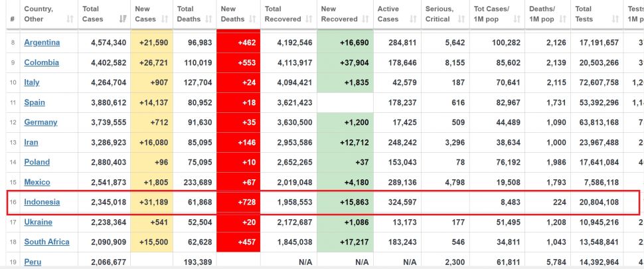Sort by Tot Cases/1M pop arrows
This screenshot has width=644, height=269.
(x=517, y=19)
